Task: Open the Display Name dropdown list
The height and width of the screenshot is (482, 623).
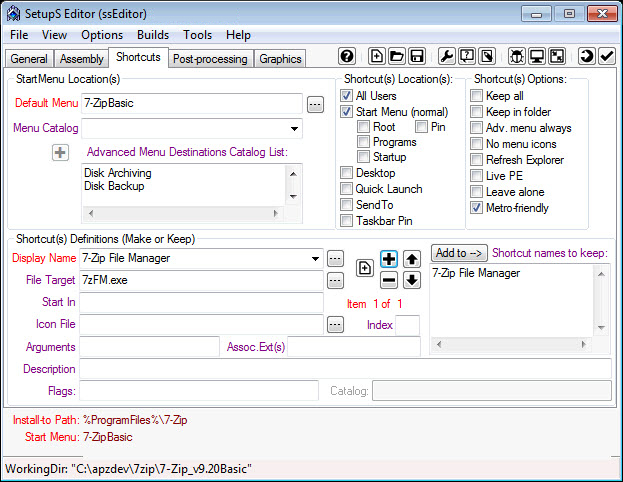Action: coord(315,259)
